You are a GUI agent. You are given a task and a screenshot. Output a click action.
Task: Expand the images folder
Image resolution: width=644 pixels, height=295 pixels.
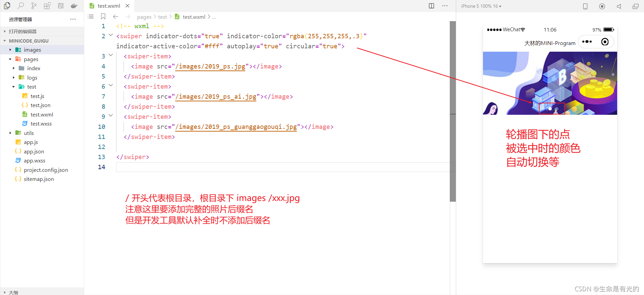pyautogui.click(x=10, y=50)
